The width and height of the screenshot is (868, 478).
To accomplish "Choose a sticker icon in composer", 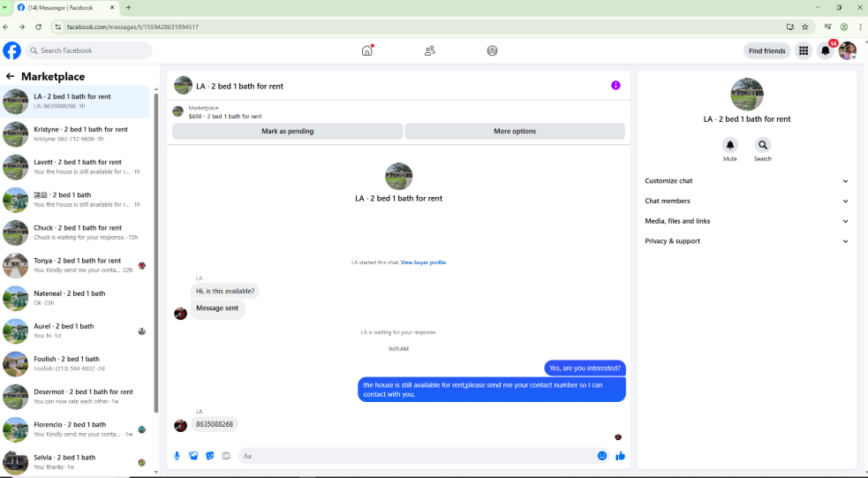I will coord(210,456).
